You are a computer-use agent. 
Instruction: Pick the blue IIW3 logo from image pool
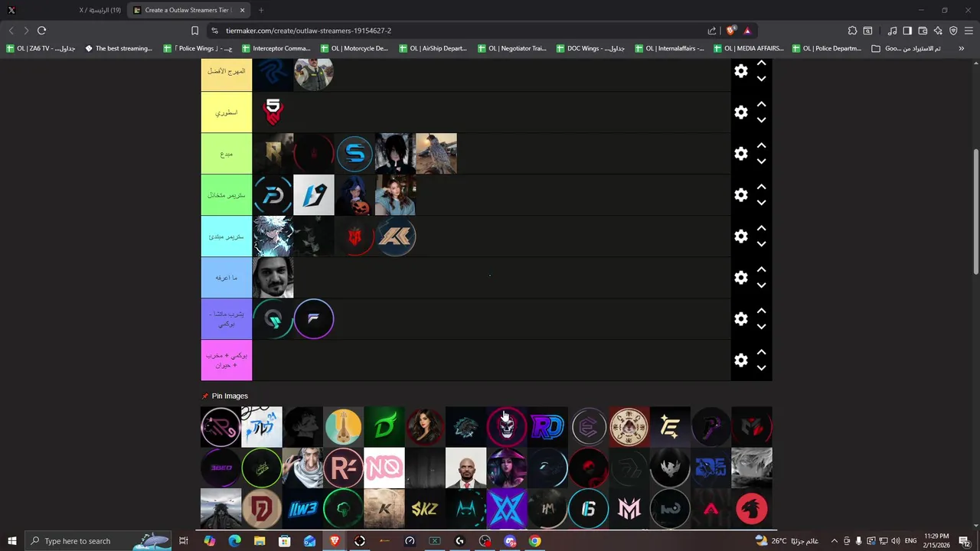click(302, 509)
